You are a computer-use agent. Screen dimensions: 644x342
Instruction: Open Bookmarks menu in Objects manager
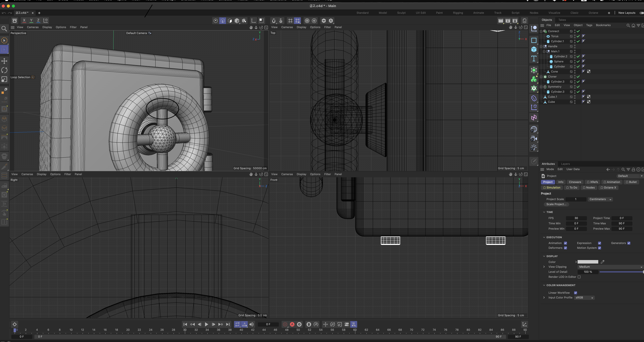603,25
